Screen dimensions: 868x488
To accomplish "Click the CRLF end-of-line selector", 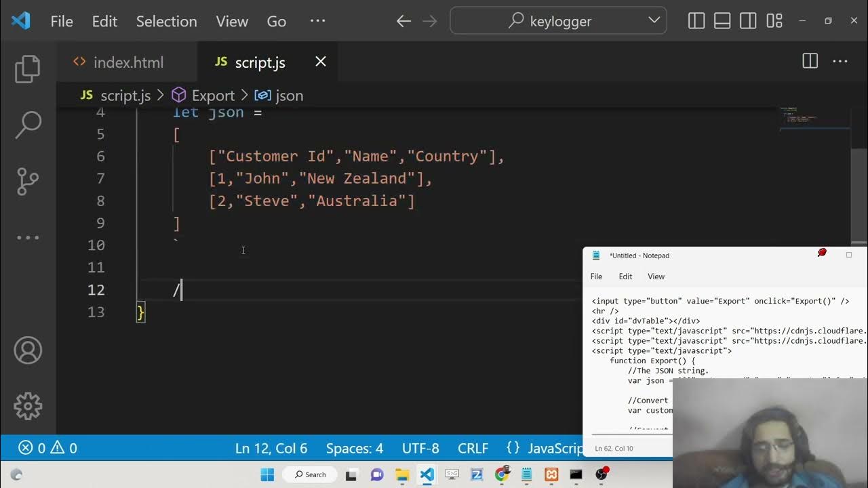I will (473, 448).
